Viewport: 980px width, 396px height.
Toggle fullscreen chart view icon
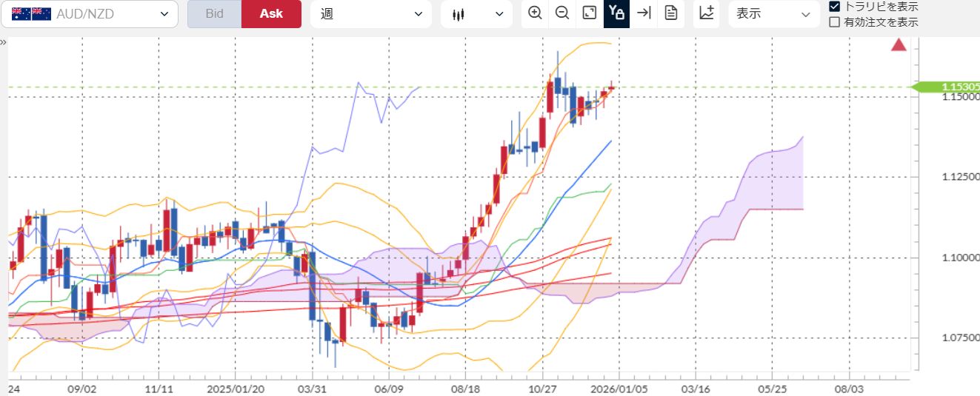coord(590,13)
